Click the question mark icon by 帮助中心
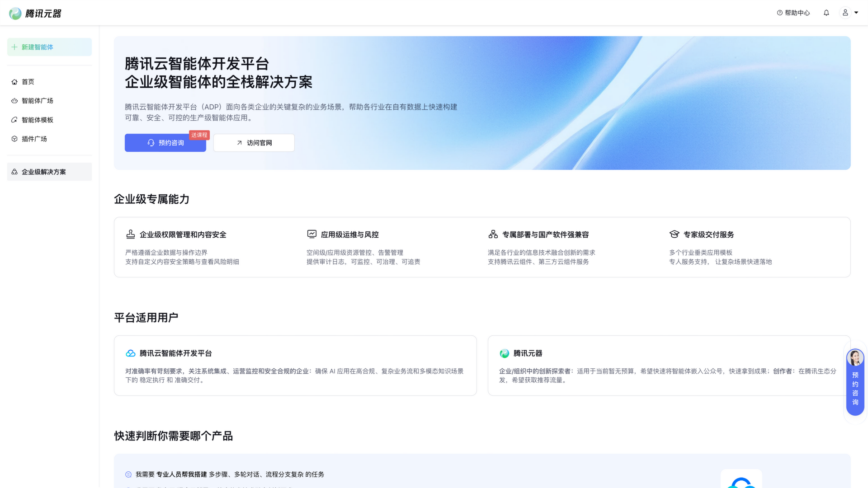Viewport: 868px width, 488px height. click(780, 13)
